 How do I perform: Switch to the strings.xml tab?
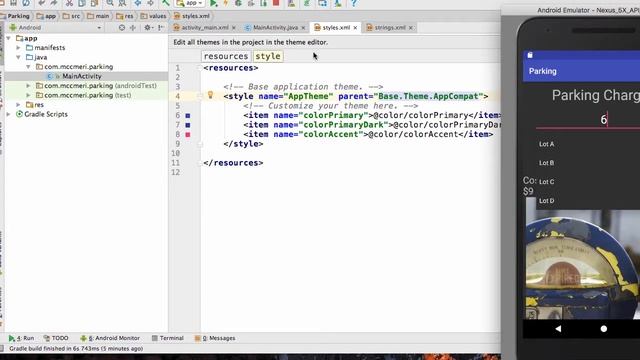point(390,28)
